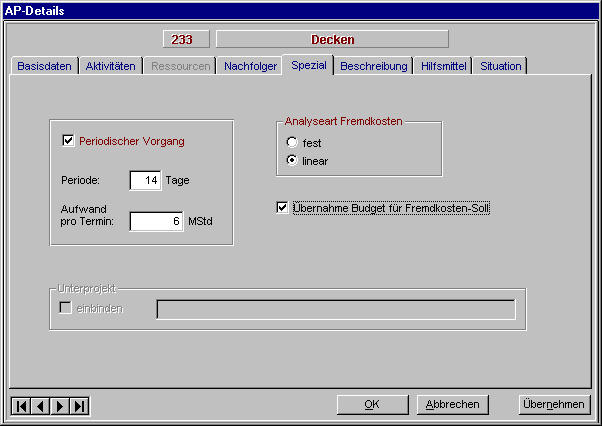Open the Aktivitäten tab

point(110,66)
